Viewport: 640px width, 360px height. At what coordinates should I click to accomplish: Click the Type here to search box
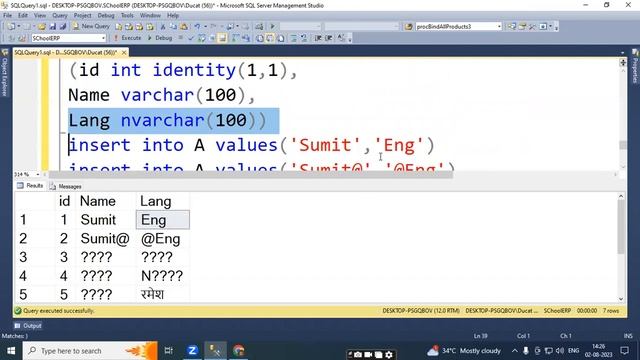tap(90, 351)
